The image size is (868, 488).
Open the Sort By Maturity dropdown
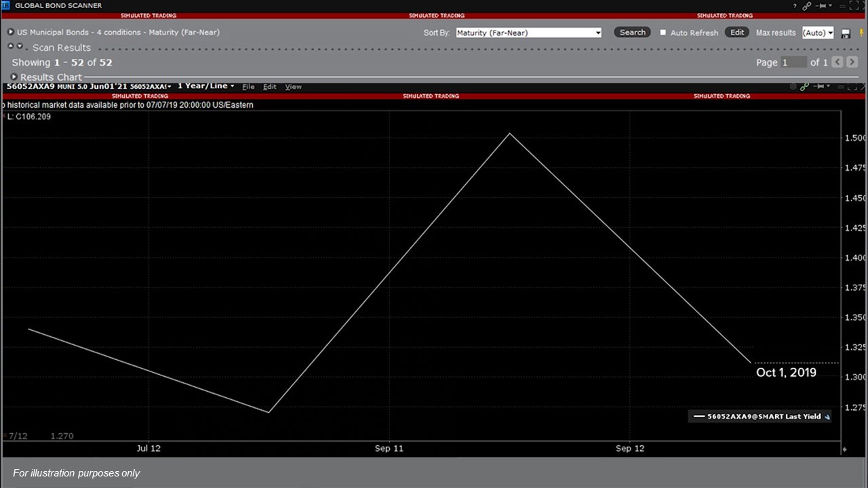pos(528,33)
